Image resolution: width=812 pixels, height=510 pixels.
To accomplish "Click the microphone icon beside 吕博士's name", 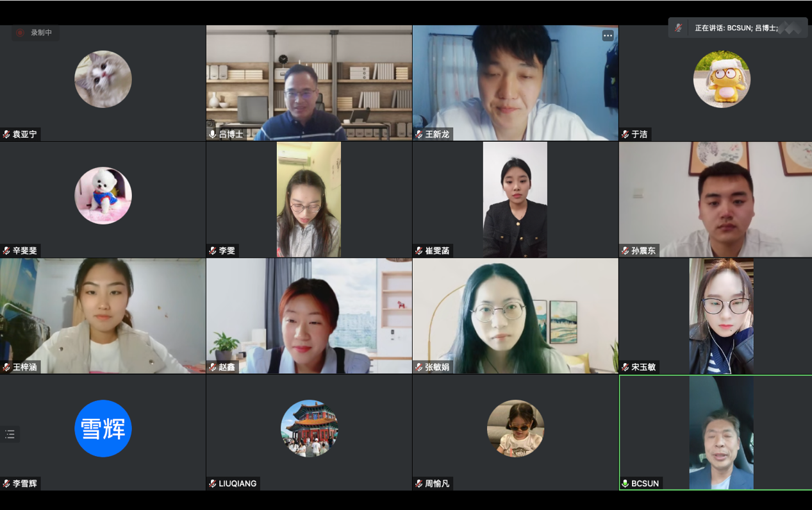I will click(213, 134).
